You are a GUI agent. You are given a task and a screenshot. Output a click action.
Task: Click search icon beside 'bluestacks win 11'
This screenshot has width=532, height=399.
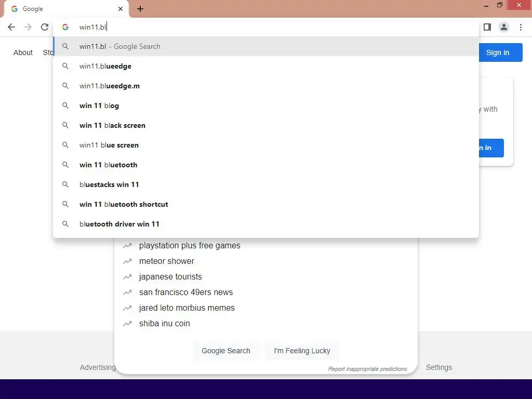coord(65,184)
